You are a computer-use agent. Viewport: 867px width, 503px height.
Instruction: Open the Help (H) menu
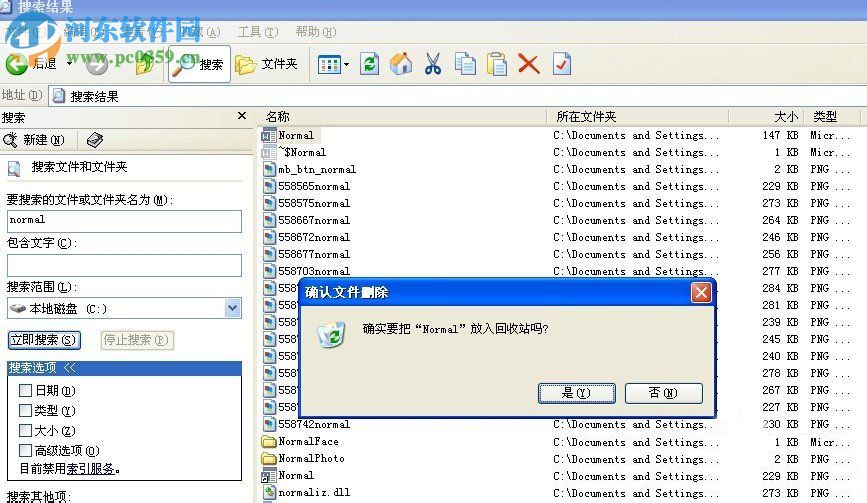(x=316, y=32)
